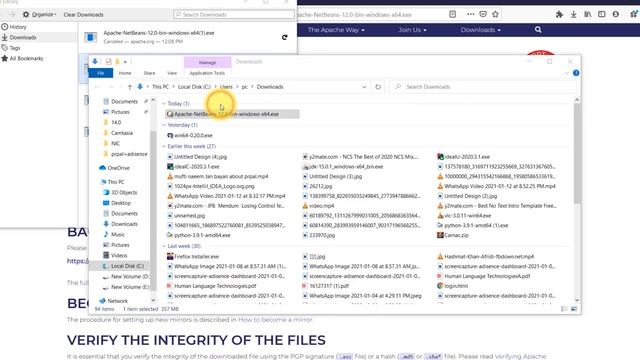Open Home tab in Explorer ribbon
Image resolution: width=640 pixels, height=360 pixels.
(x=125, y=73)
